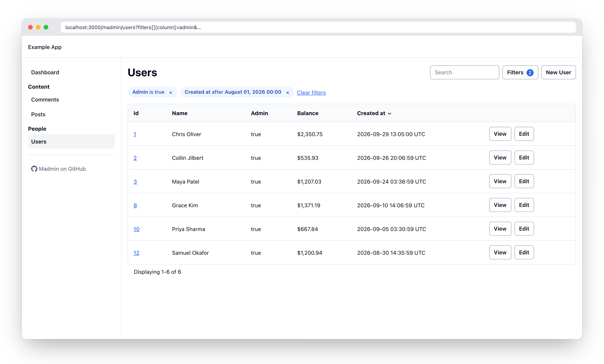The width and height of the screenshot is (604, 364).
Task: Open user ID 3 link
Action: tap(135, 182)
